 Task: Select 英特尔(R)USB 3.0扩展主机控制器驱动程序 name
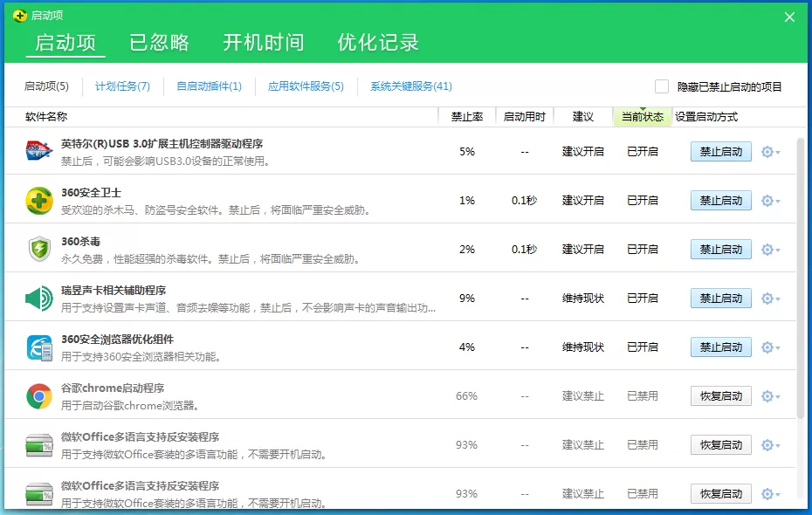coord(162,143)
